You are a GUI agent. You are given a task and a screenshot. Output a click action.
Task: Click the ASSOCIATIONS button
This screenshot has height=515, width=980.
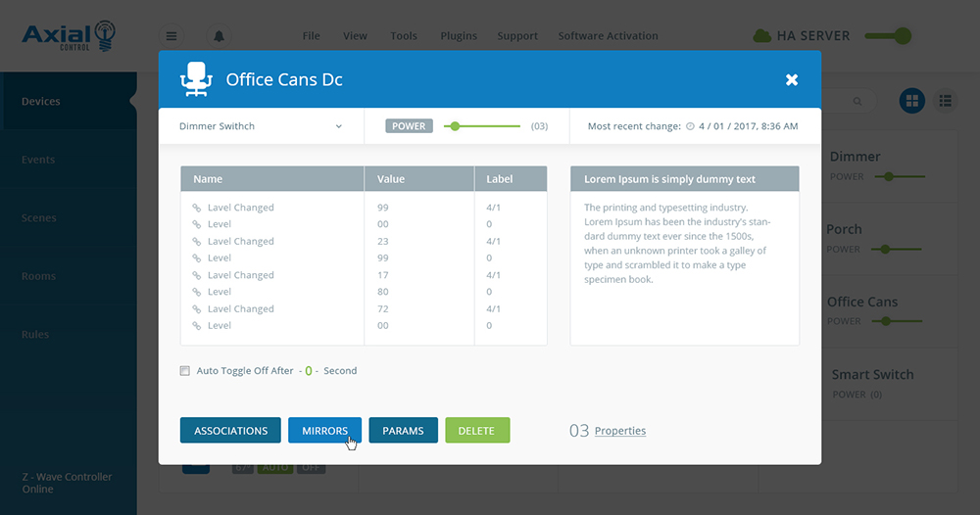pyautogui.click(x=230, y=431)
